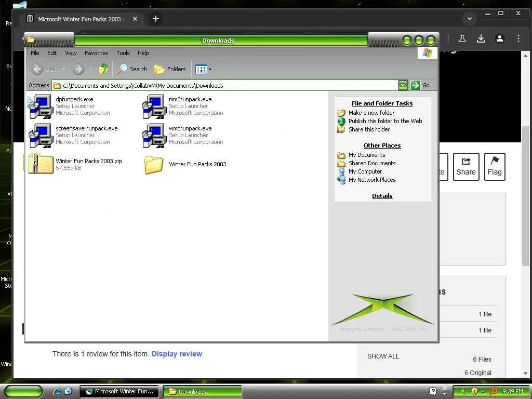Open the Help menu
532x399 pixels.
point(143,53)
